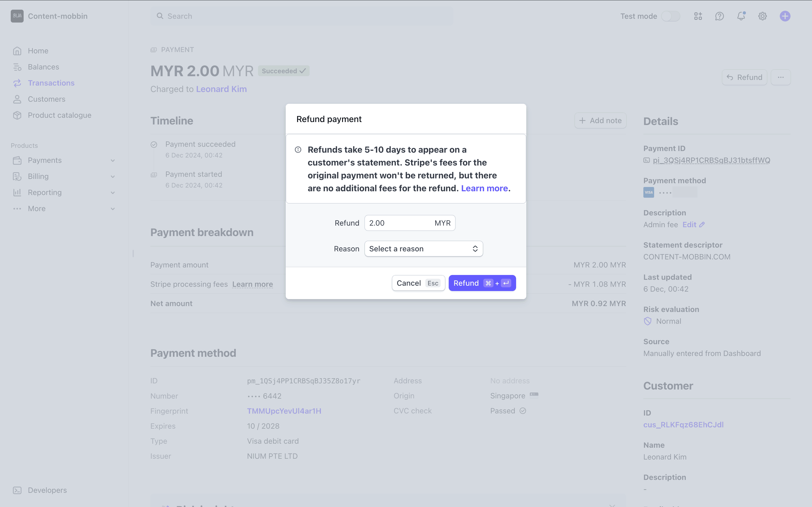Go to Balances in sidebar

pyautogui.click(x=43, y=67)
